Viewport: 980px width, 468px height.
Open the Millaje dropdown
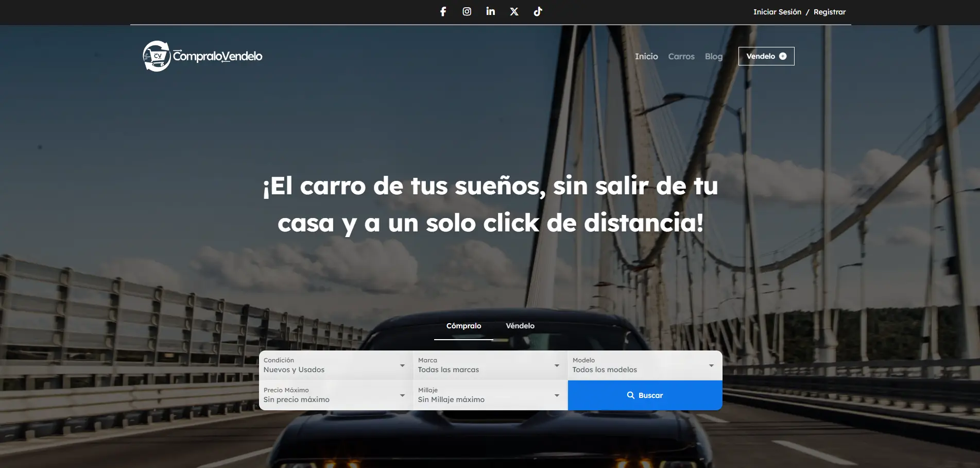coord(490,395)
